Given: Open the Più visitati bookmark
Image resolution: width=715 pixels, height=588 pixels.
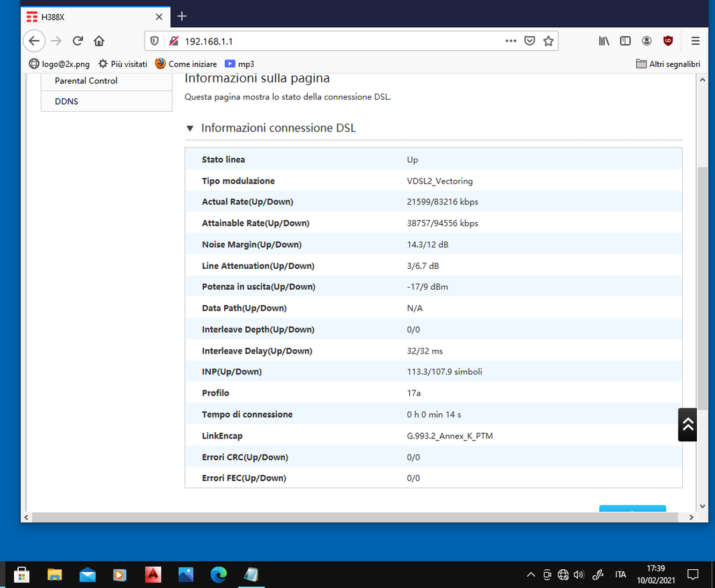Looking at the screenshot, I should 123,64.
